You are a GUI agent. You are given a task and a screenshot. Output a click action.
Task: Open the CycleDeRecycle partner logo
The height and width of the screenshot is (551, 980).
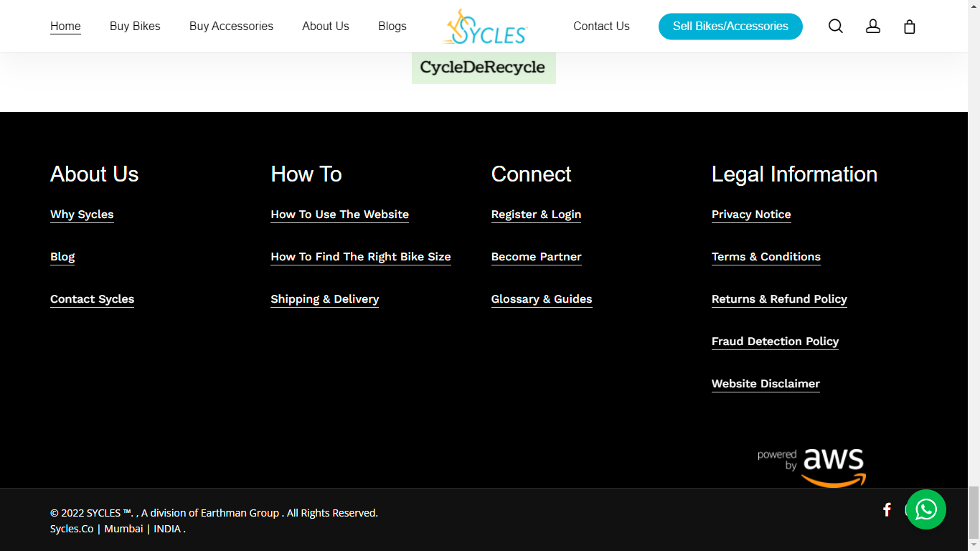[484, 67]
